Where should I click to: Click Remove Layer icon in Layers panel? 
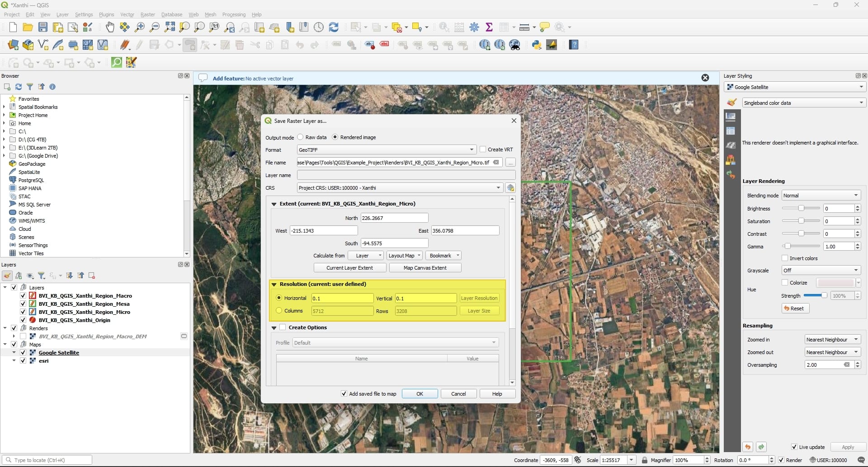coord(92,276)
